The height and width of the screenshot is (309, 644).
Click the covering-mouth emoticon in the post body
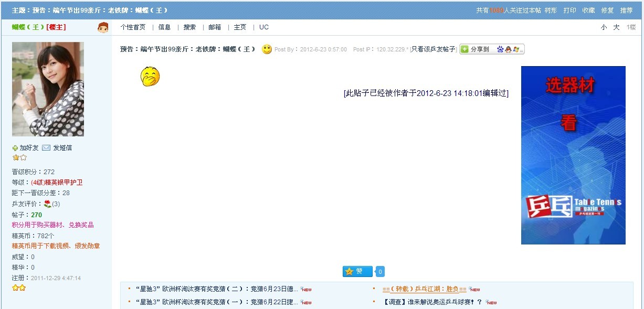tap(150, 77)
